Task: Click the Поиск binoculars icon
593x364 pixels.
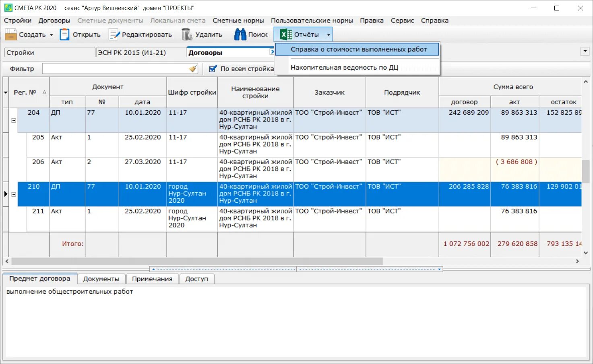Action: tap(240, 35)
